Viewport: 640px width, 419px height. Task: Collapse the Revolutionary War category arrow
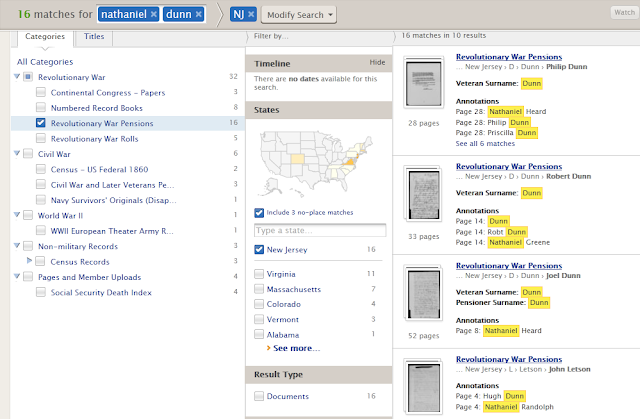point(17,76)
